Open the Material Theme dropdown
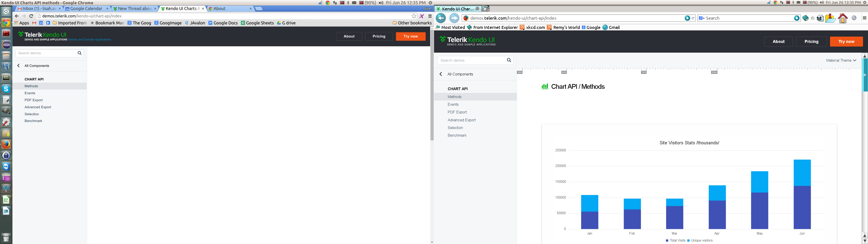 pos(841,60)
